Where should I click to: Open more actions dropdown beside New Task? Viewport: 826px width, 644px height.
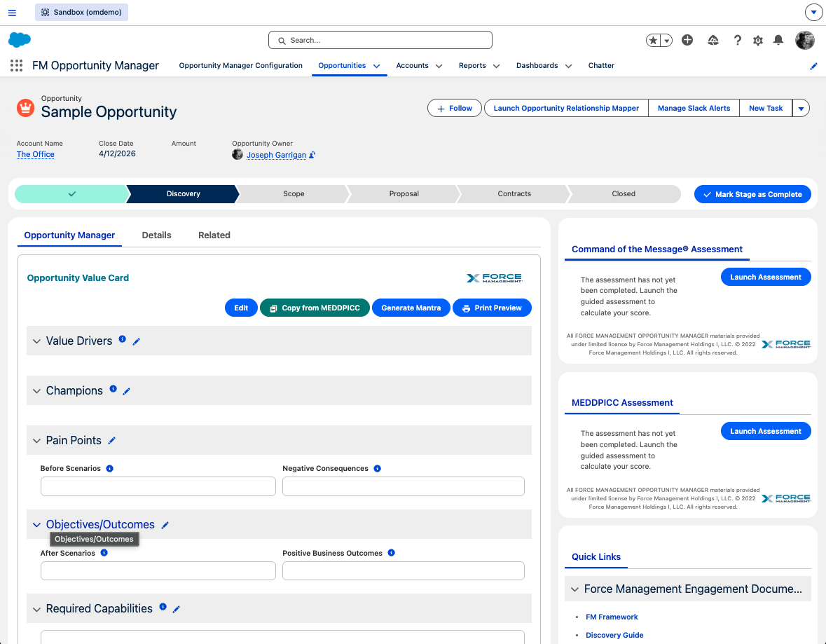pos(801,109)
